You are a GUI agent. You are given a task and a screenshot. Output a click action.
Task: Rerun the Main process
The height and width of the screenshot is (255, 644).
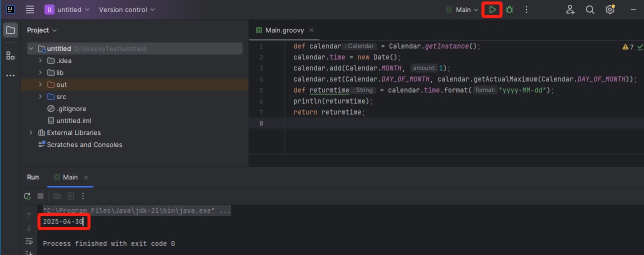click(x=27, y=196)
